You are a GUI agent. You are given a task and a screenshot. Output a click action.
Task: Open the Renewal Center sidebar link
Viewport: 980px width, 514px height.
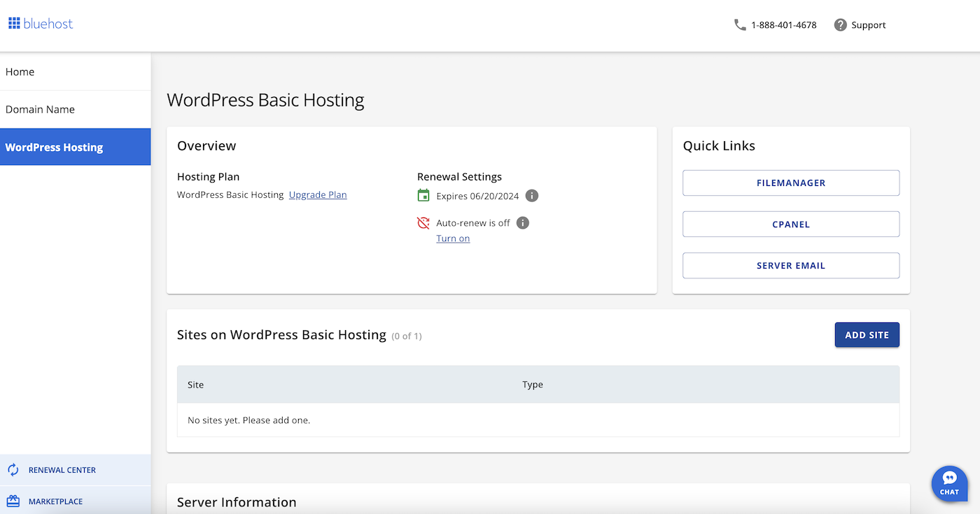pos(75,470)
